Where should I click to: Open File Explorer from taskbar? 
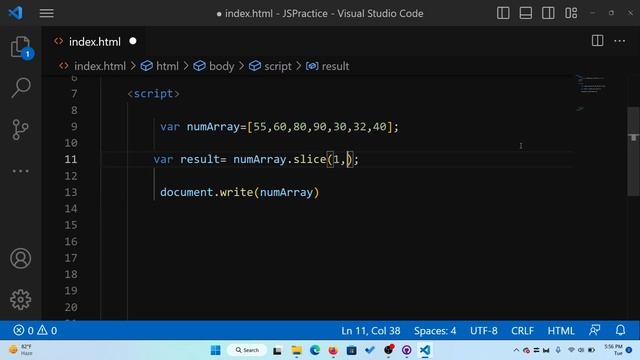[x=296, y=350]
